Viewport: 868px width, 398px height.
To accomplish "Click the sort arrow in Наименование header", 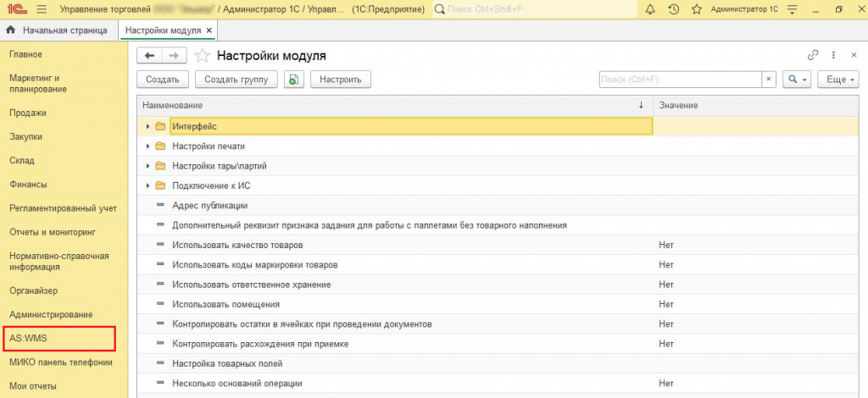I will (641, 105).
